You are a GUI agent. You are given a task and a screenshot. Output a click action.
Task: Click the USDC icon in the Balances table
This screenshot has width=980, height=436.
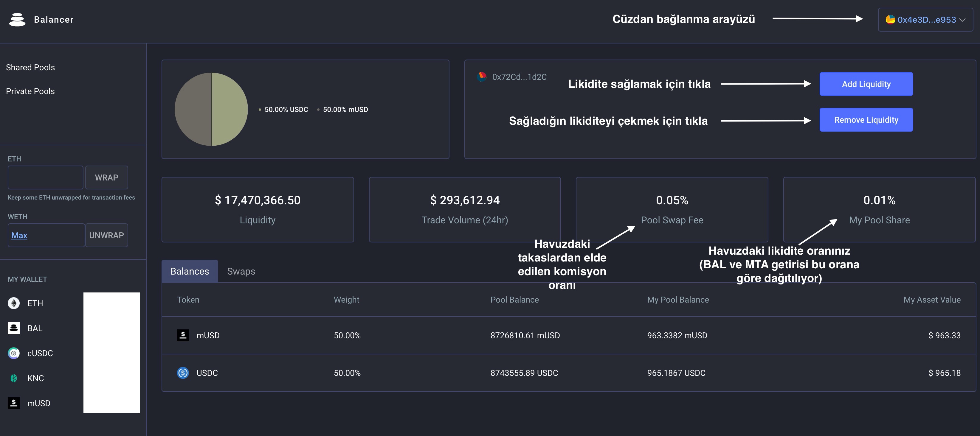pyautogui.click(x=183, y=373)
